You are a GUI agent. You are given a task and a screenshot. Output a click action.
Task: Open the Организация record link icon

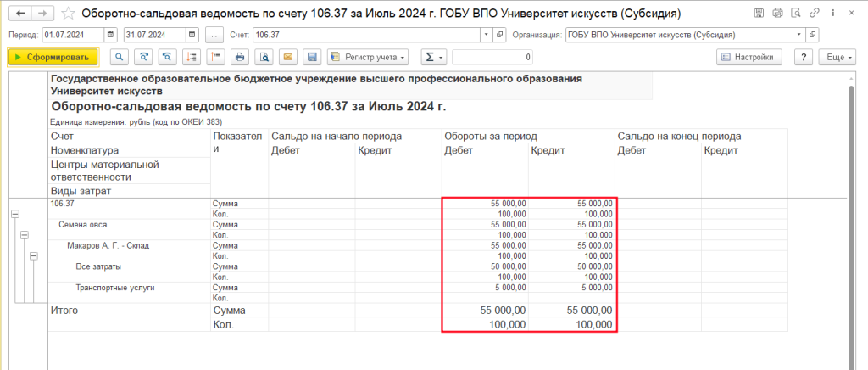tap(813, 35)
